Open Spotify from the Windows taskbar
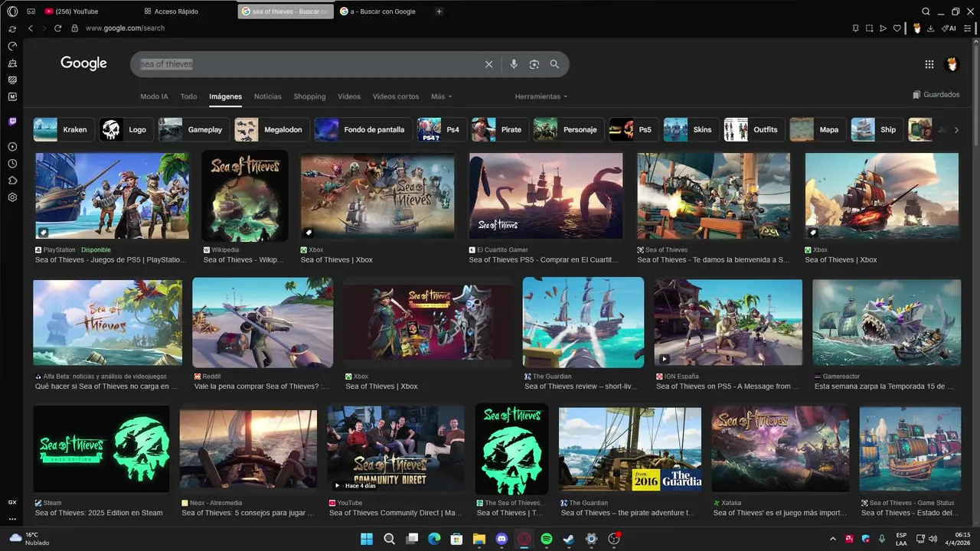This screenshot has height=551, width=980. click(547, 539)
